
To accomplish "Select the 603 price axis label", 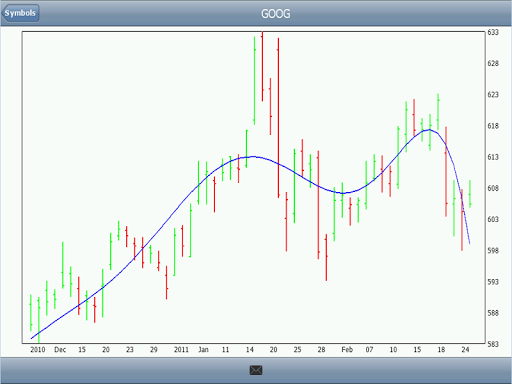I will [x=493, y=219].
